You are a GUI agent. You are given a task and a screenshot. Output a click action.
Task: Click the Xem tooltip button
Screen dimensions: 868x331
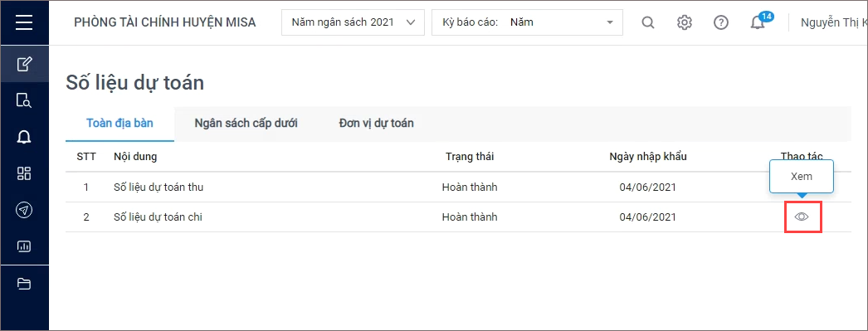[x=802, y=177]
